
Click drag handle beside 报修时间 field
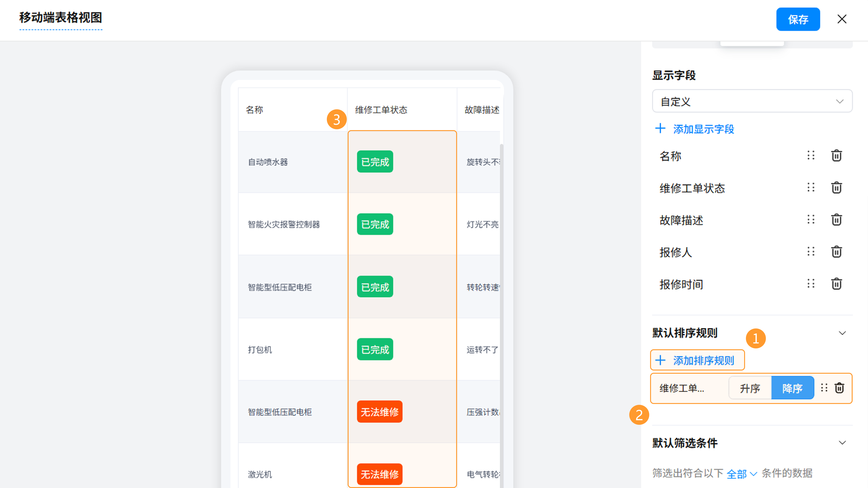811,284
